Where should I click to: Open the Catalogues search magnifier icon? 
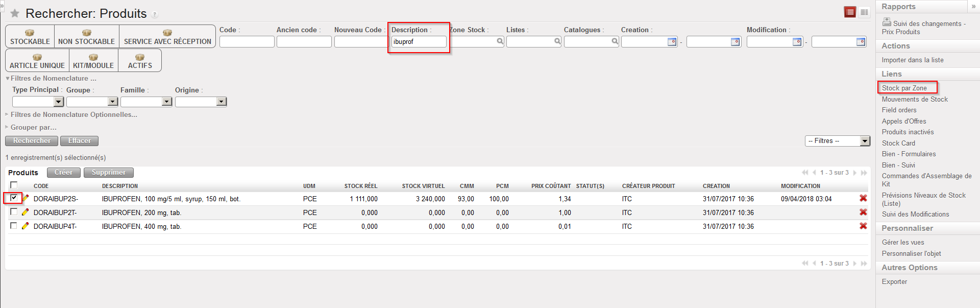pyautogui.click(x=615, y=41)
